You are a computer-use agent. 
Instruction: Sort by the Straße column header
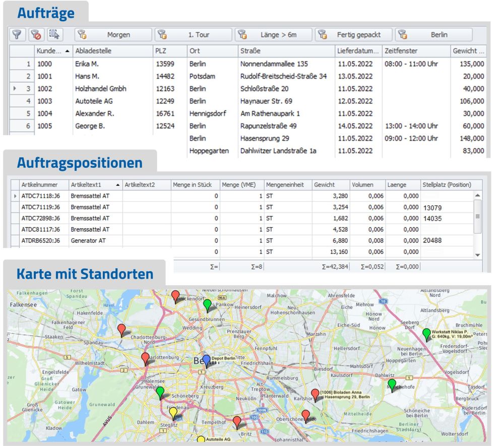[286, 51]
